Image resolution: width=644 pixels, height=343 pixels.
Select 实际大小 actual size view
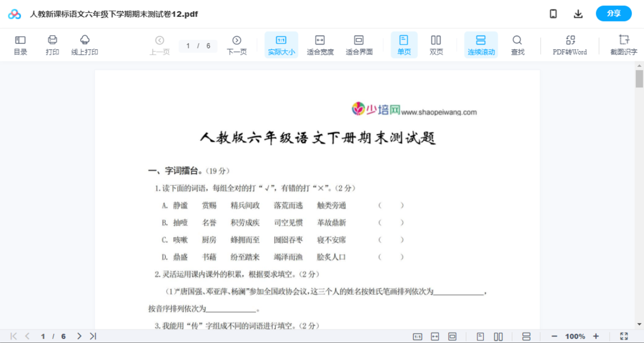coord(281,45)
